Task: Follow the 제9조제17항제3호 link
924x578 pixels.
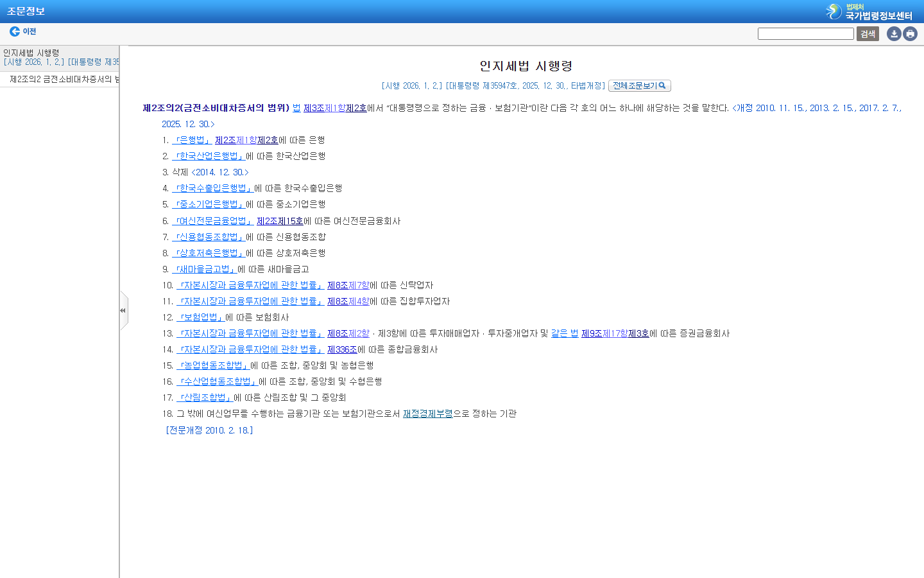Action: [x=615, y=333]
